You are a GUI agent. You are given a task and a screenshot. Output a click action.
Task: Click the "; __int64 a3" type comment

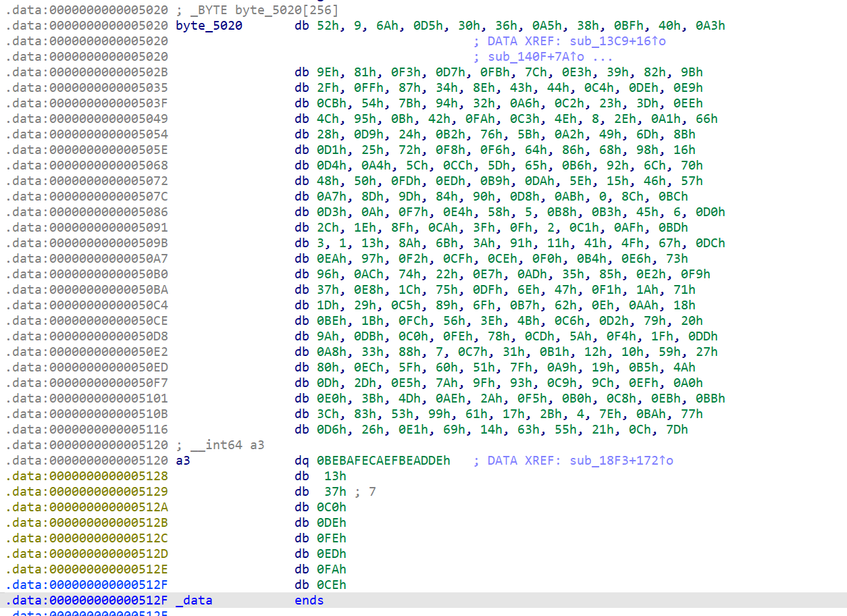pyautogui.click(x=220, y=445)
